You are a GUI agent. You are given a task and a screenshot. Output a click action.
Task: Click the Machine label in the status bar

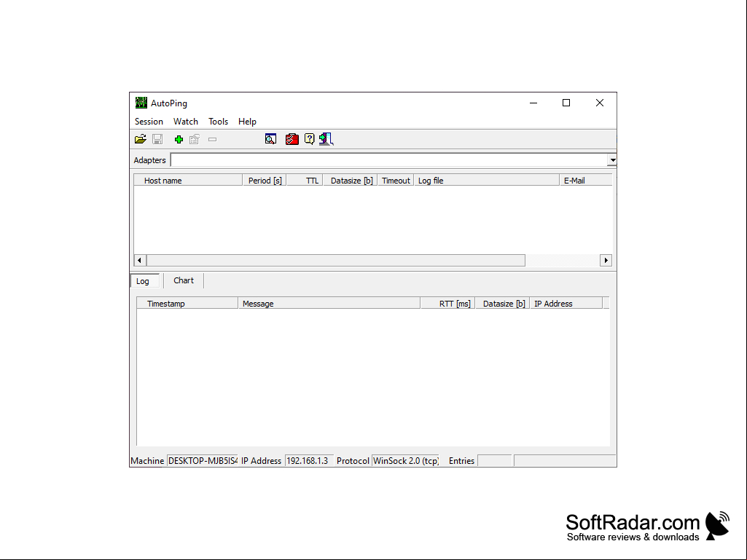(147, 460)
